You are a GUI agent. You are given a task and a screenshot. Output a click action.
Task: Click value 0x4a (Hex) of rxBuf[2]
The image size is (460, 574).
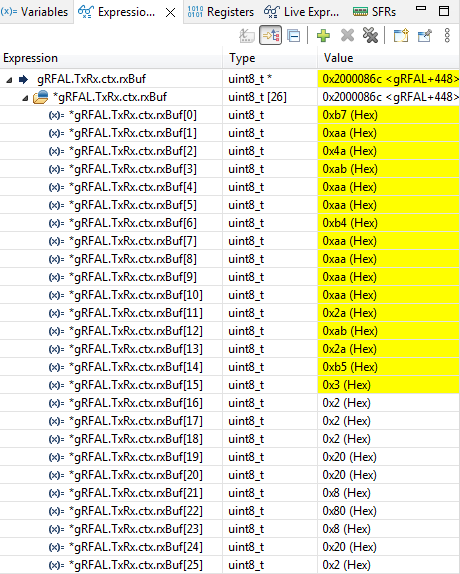349,151
